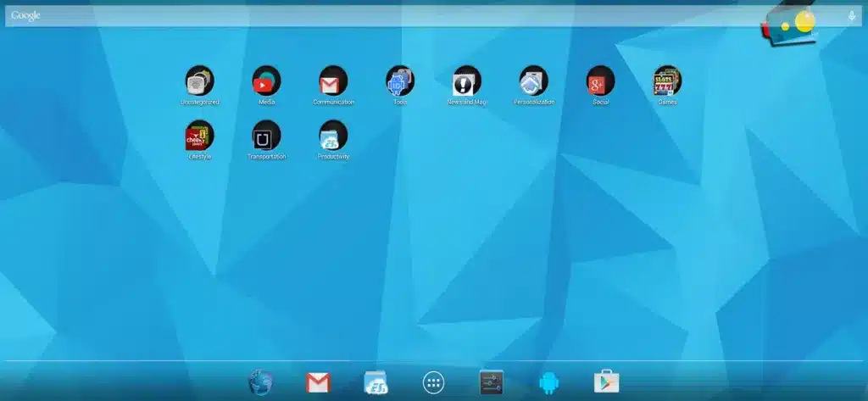Open the Uncategorized app folder
The image size is (868, 401).
(x=199, y=81)
